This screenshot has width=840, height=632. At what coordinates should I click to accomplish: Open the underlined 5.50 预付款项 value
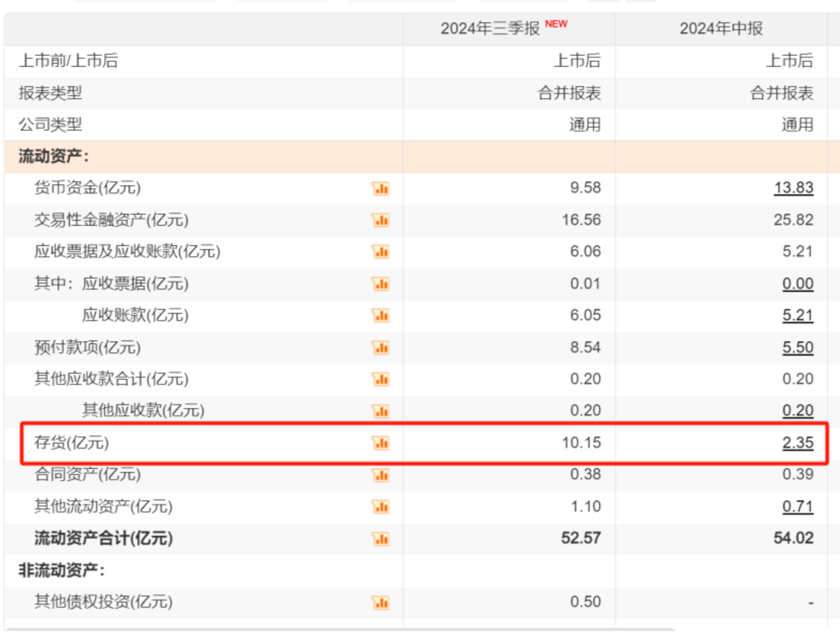[x=797, y=348]
